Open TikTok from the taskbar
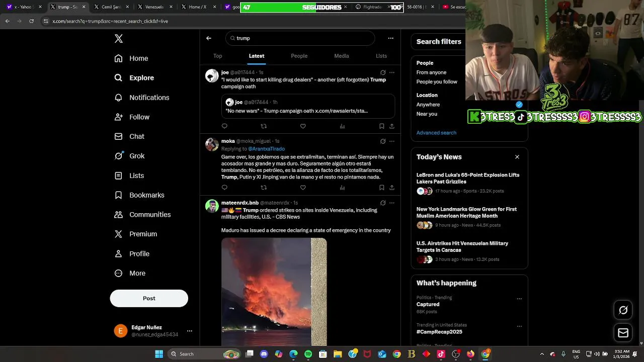This screenshot has height=362, width=644. pos(441,354)
